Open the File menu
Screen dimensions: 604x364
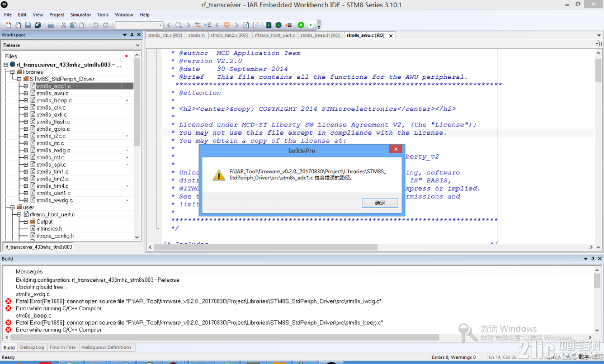8,15
